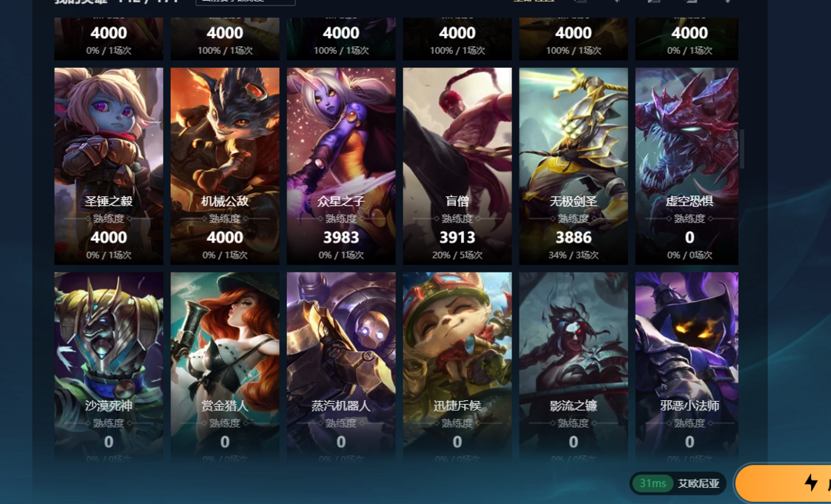Select the 沙漠死神 Nasus champion card
Image resolution: width=831 pixels, height=504 pixels.
click(108, 365)
